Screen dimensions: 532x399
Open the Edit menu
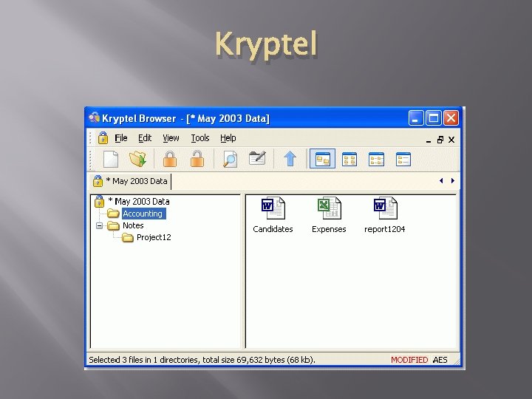[x=145, y=138]
